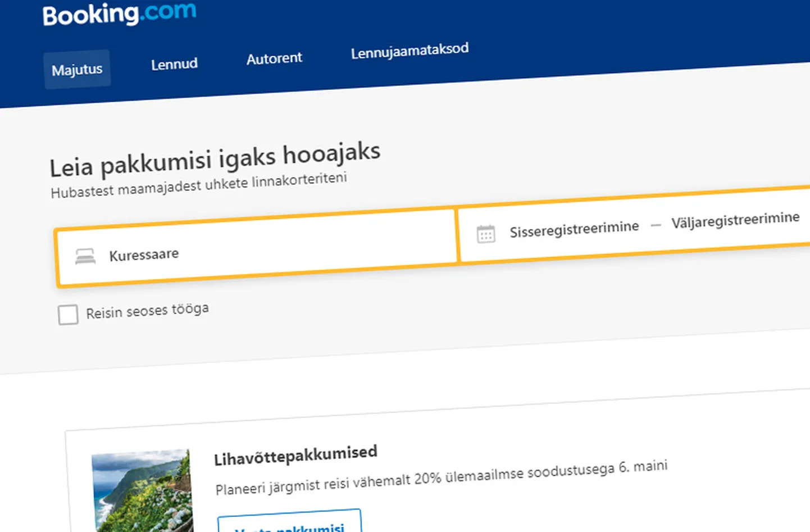Screen dimensions: 810x532
Task: Click the Kuressaare destination input
Action: pyautogui.click(x=257, y=248)
